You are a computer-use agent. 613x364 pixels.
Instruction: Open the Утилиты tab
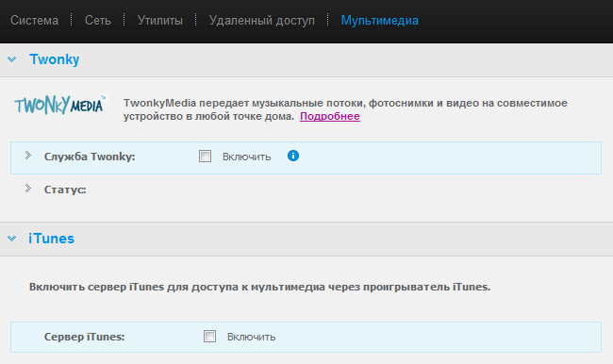click(160, 21)
